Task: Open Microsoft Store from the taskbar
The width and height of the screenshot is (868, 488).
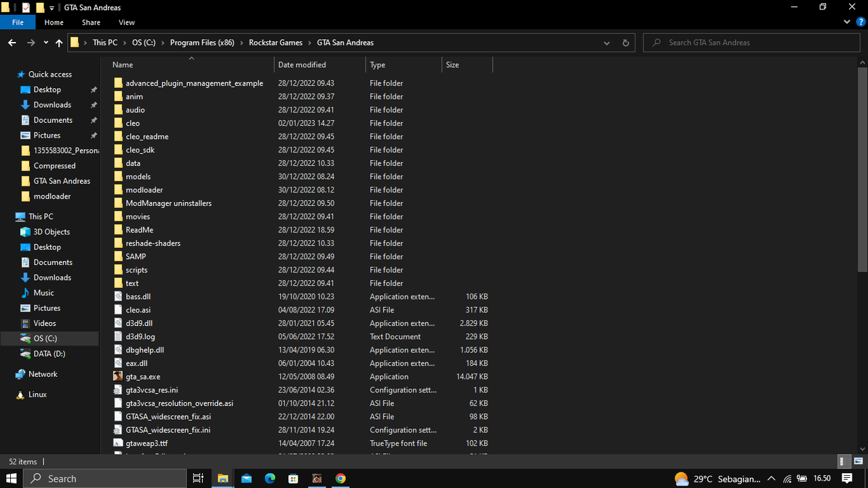Action: pyautogui.click(x=293, y=479)
